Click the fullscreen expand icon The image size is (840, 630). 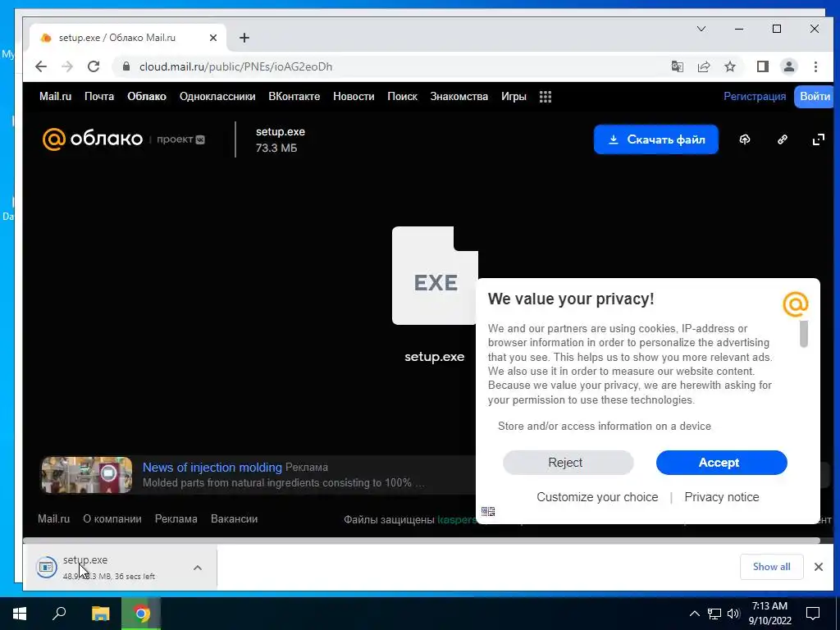818,139
